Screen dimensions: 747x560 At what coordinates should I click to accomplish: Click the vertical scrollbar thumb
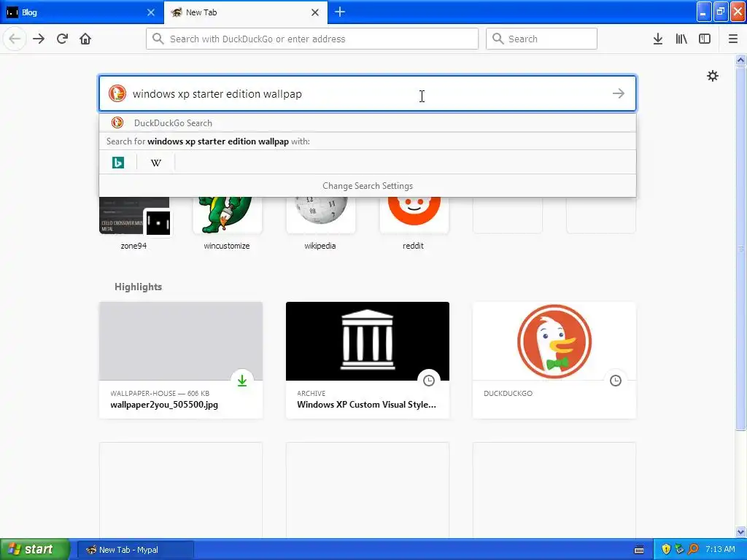(740, 248)
